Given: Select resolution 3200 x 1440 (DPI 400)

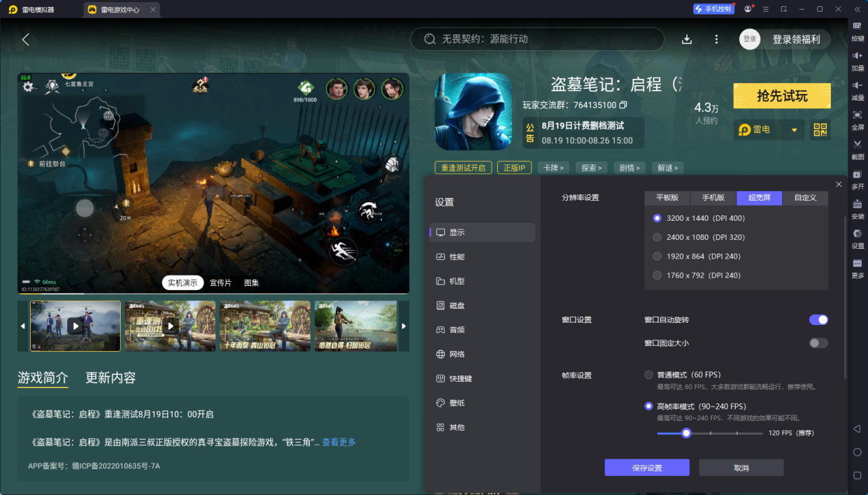Looking at the screenshot, I should [x=699, y=218].
